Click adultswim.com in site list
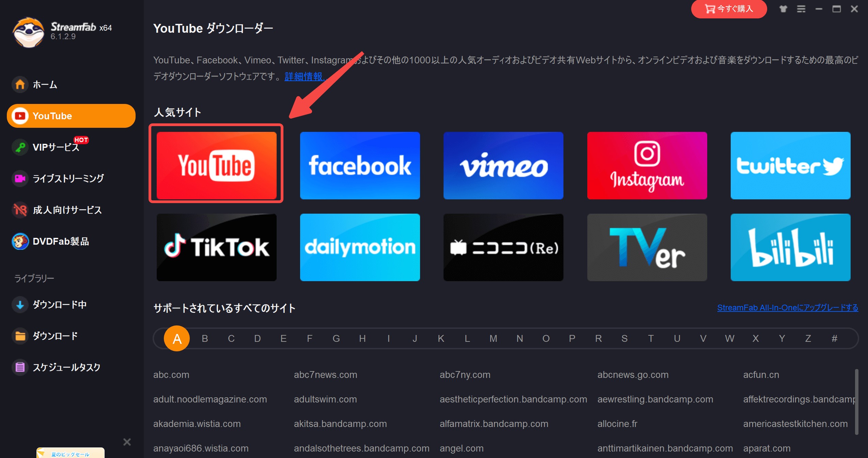The height and width of the screenshot is (458, 868). pos(325,399)
